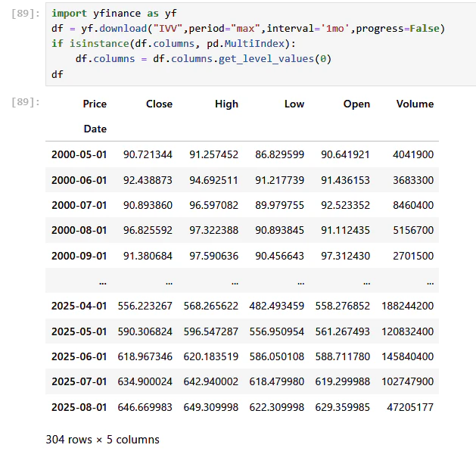The image size is (476, 451).
Task: Select the 2025-04-01 row date
Action: pyautogui.click(x=79, y=306)
